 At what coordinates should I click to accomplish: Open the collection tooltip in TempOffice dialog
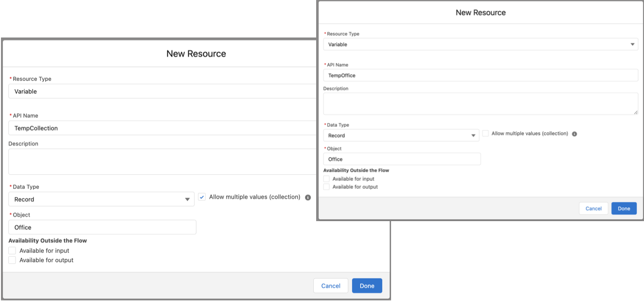(574, 133)
